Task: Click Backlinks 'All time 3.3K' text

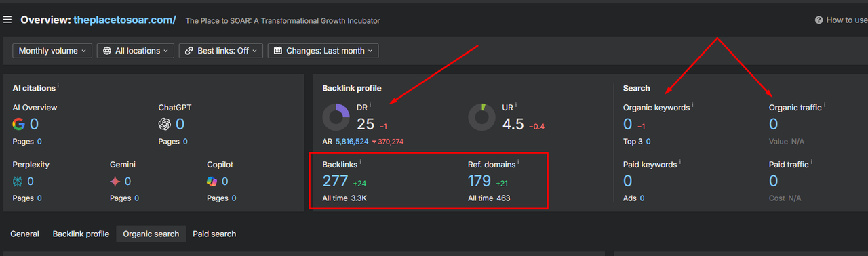Action: coord(344,198)
